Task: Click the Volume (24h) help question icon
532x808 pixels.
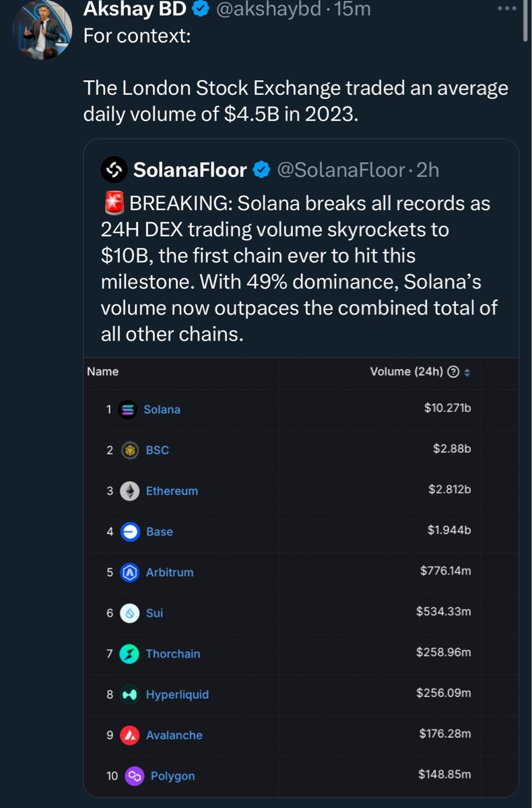Action: point(454,372)
